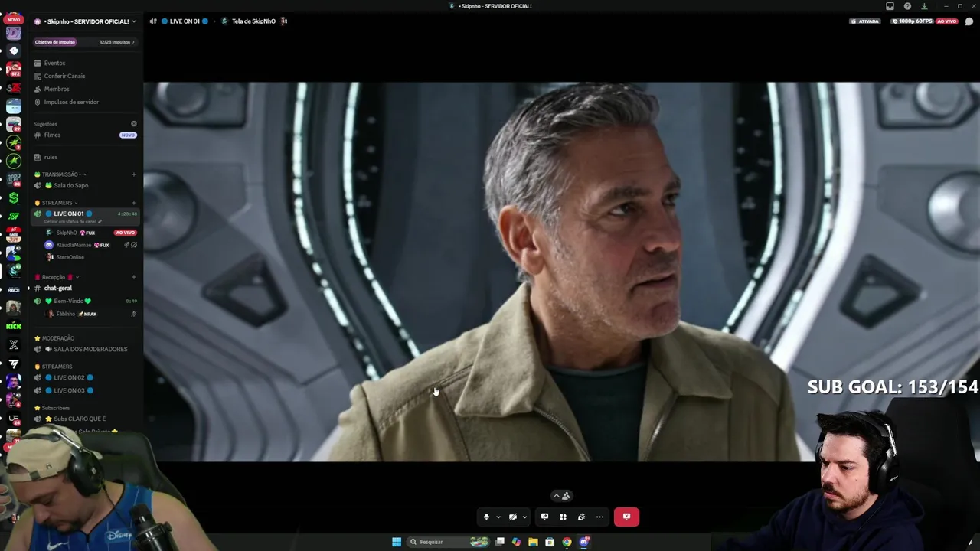Open microphone options dropdown arrow
980x551 pixels.
pyautogui.click(x=498, y=517)
